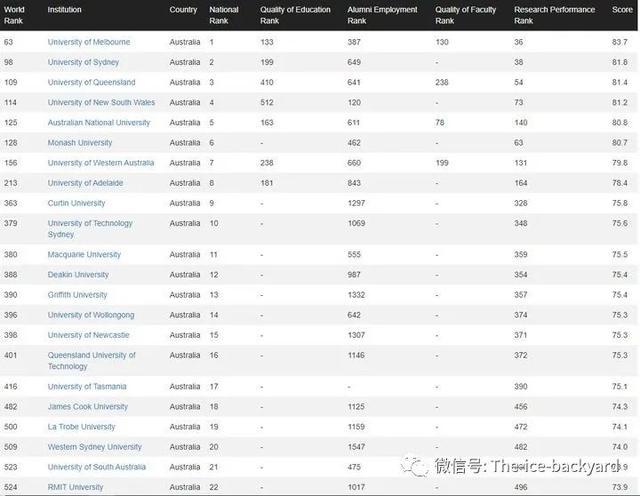The image size is (640, 496).
Task: Open University of Newcastle link
Action: [88, 335]
